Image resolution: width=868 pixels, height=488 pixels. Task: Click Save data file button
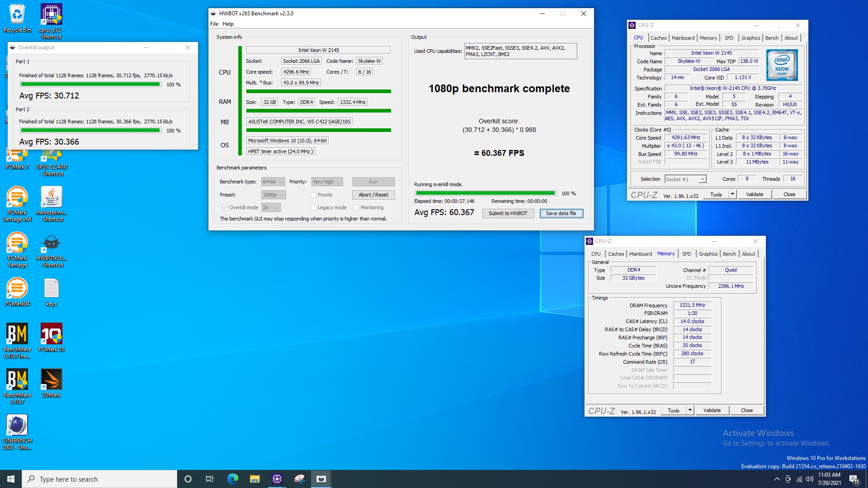pos(561,213)
